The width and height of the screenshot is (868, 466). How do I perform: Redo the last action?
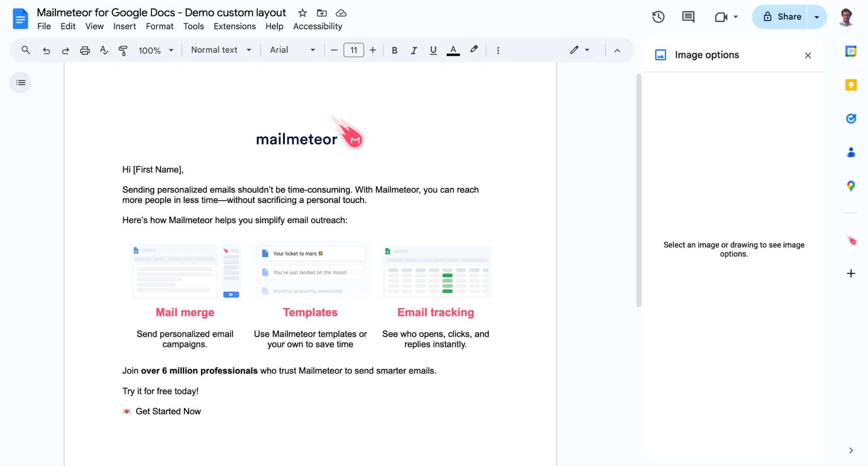tap(65, 50)
